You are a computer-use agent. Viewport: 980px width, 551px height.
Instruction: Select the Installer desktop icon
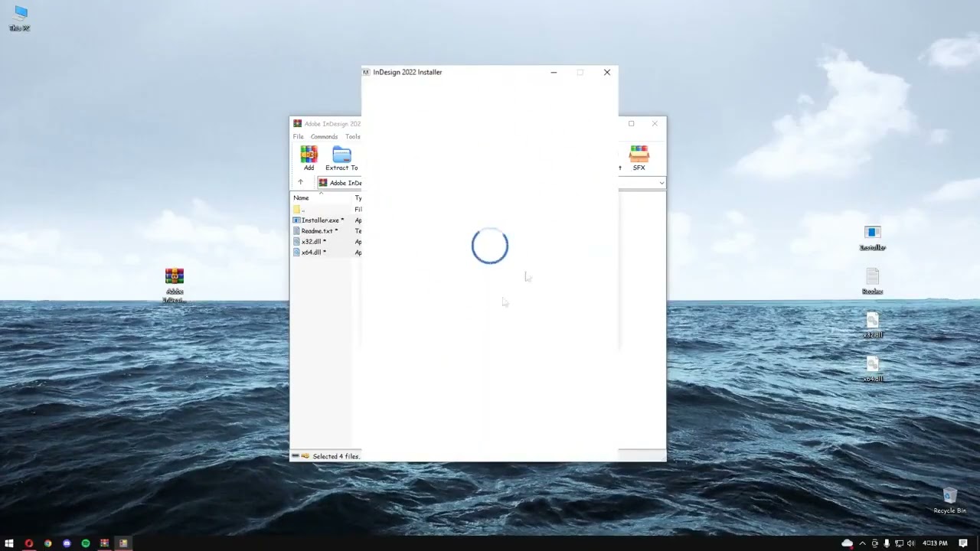point(872,238)
